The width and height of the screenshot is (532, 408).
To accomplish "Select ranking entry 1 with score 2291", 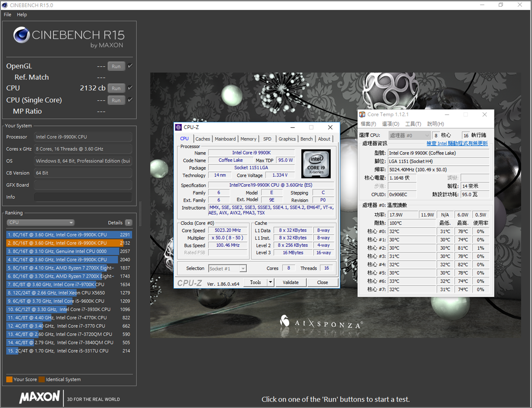I will click(69, 235).
